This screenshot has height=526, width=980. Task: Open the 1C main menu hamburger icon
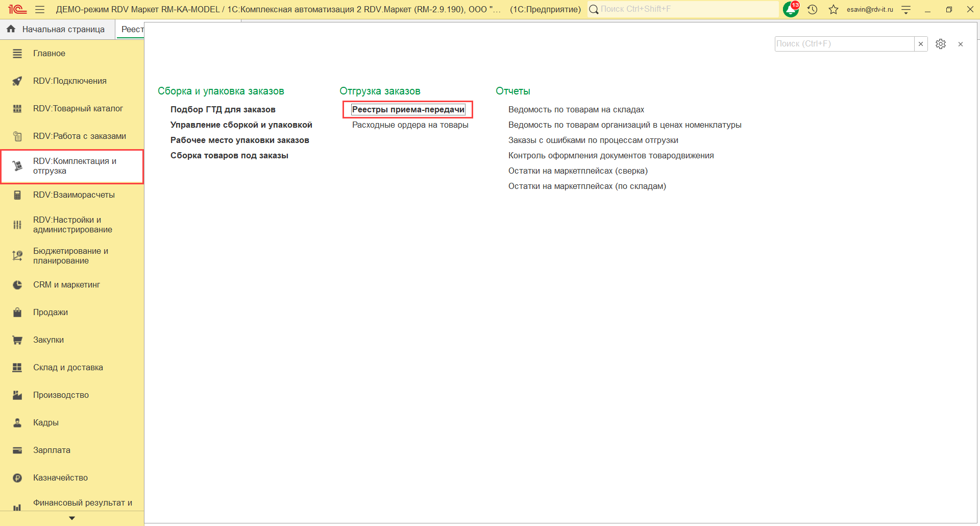point(40,9)
